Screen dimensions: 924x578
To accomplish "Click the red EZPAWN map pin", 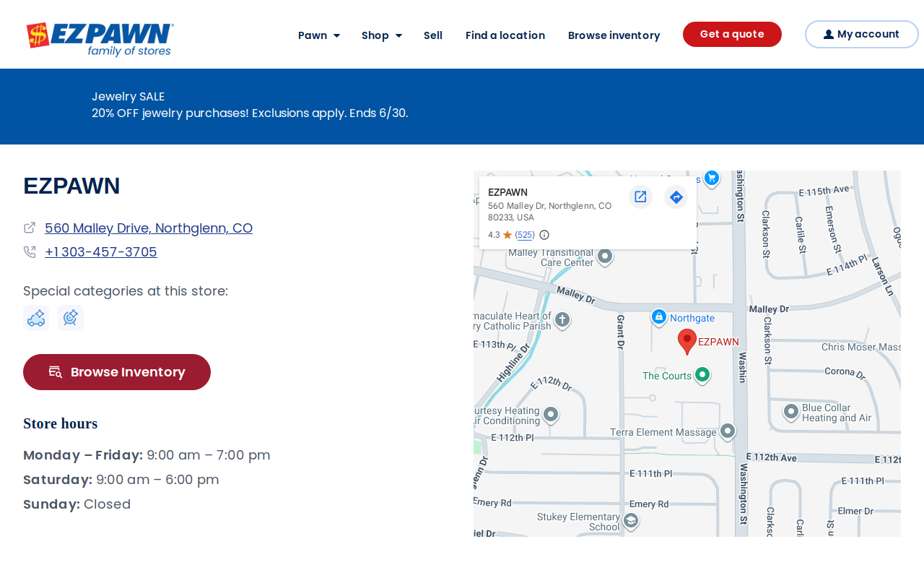I will point(687,342).
